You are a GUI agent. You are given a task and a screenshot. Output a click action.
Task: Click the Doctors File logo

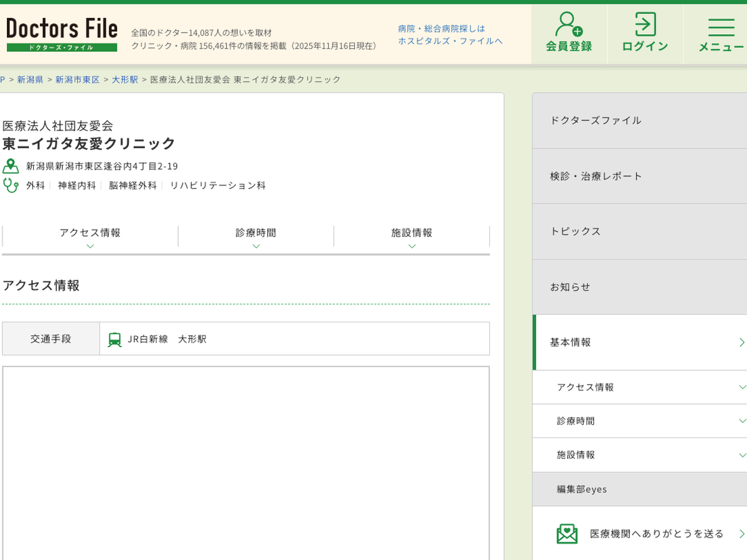[62, 35]
